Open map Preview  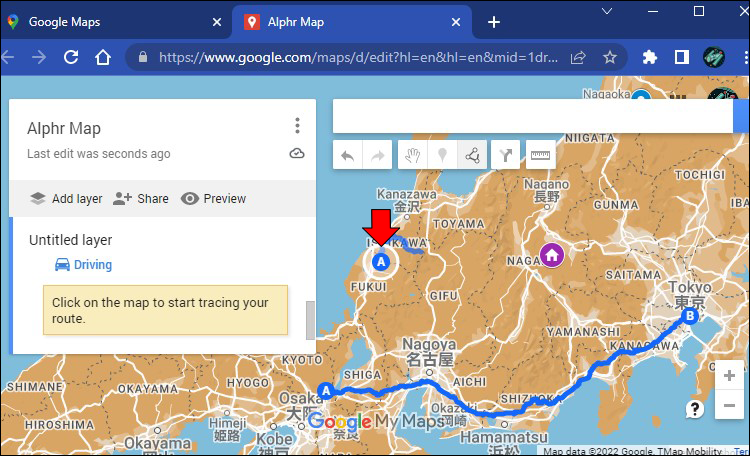[x=213, y=199]
